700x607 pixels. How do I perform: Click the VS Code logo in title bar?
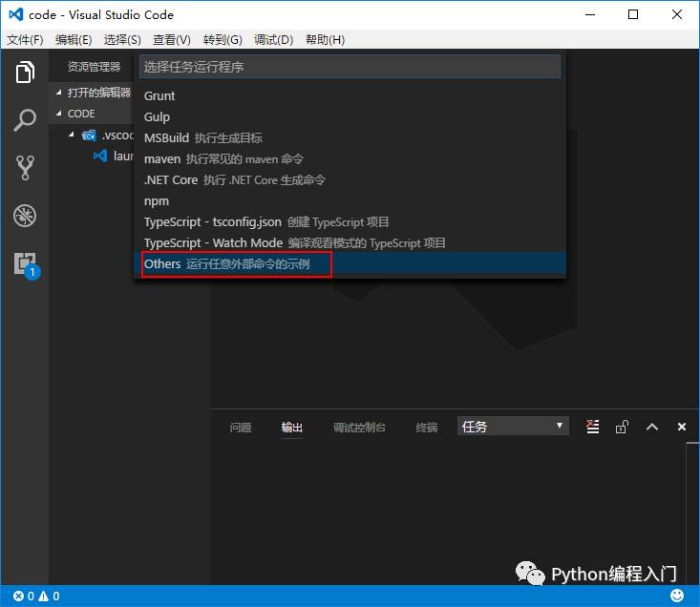tap(16, 14)
